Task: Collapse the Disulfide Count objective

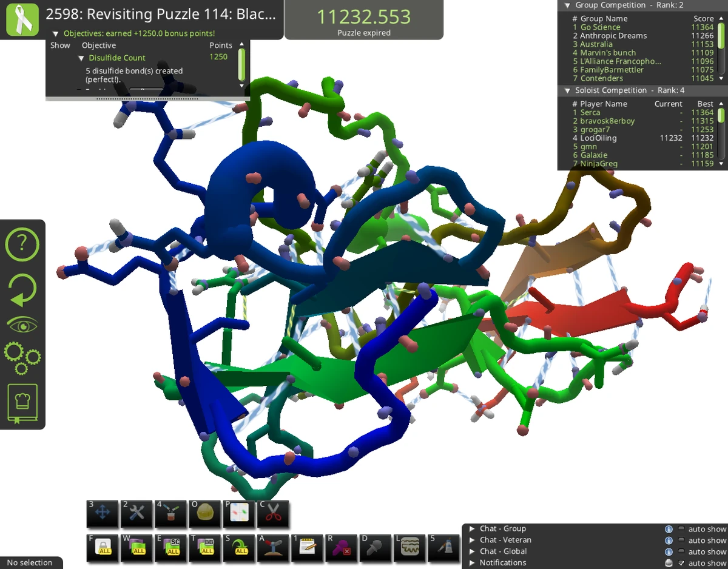Action: point(81,58)
